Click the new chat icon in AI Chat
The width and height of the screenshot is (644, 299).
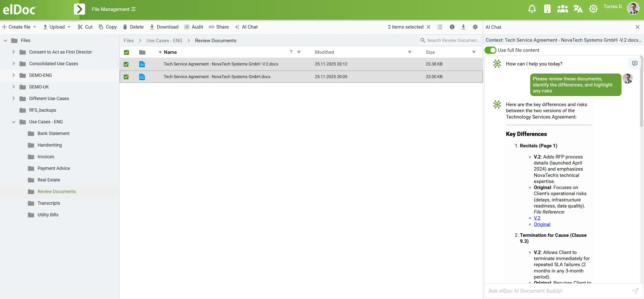(x=635, y=63)
